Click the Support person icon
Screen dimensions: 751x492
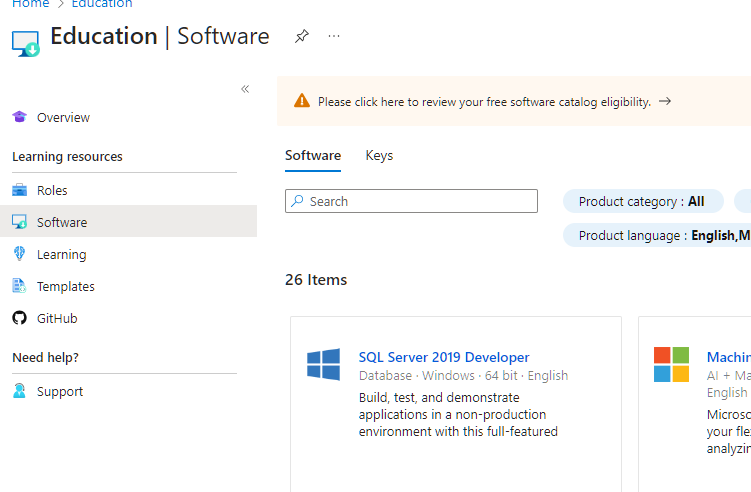coord(19,391)
